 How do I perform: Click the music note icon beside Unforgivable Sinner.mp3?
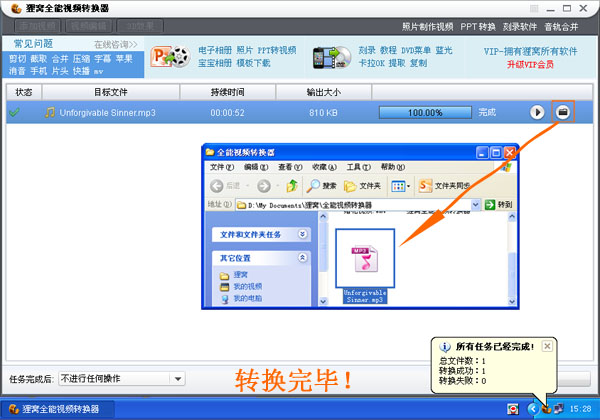coord(50,112)
